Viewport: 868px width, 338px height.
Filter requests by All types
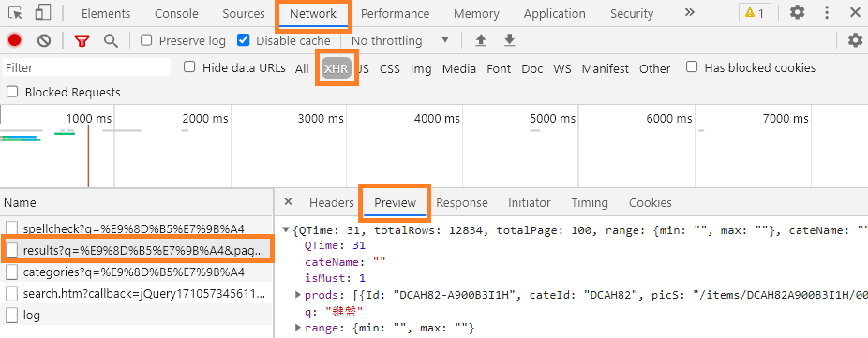pyautogui.click(x=302, y=68)
